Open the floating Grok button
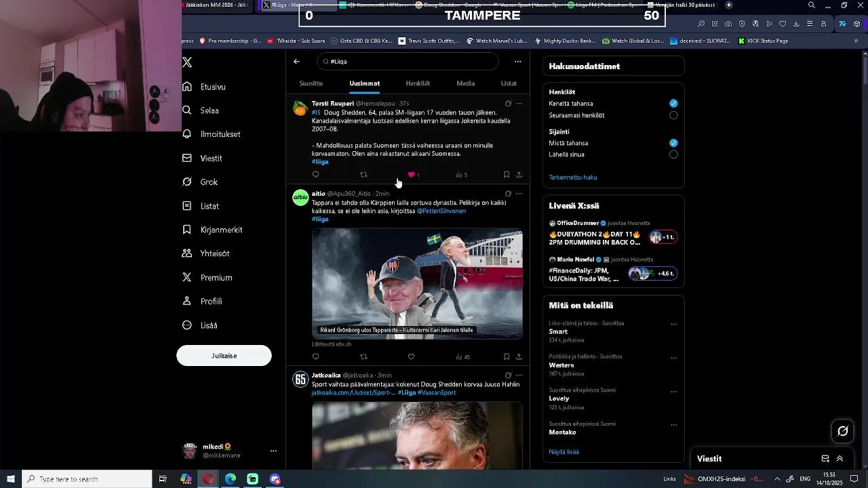868x488 pixels. click(843, 431)
